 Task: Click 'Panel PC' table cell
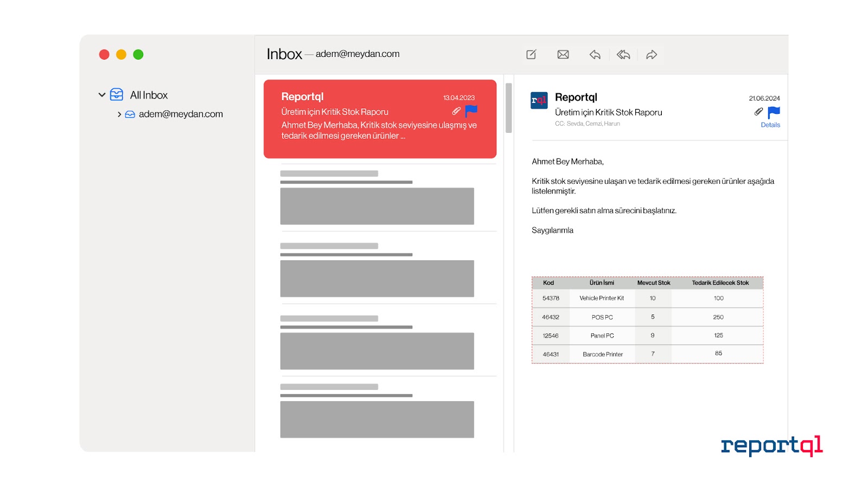602,336
